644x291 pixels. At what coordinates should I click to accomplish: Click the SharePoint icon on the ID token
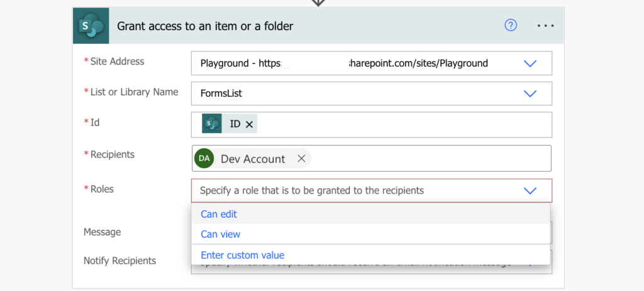[212, 124]
